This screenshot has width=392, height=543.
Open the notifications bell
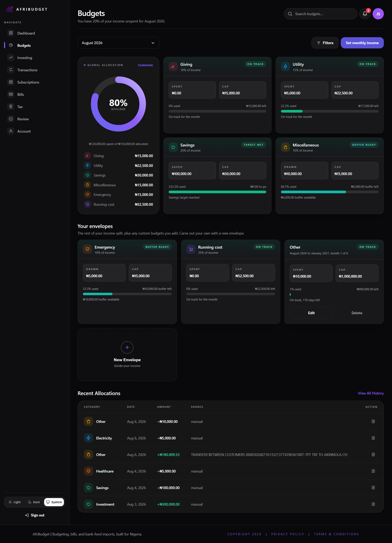coord(365,14)
